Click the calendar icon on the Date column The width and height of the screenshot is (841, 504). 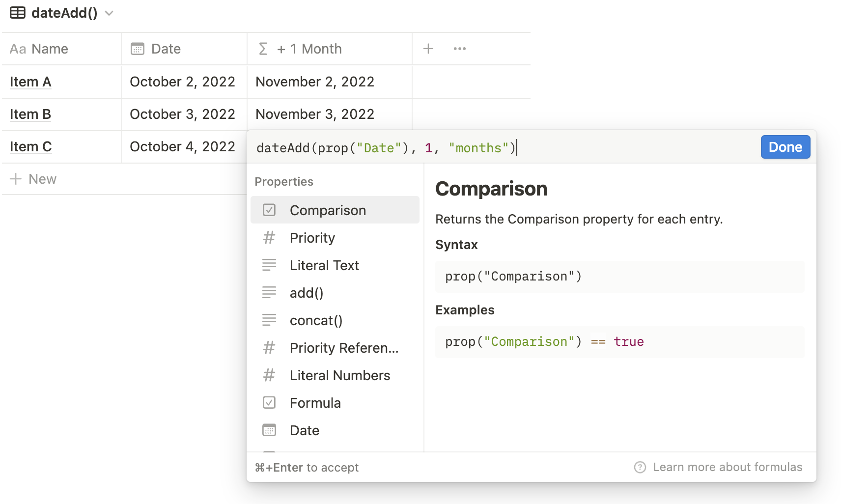tap(138, 49)
